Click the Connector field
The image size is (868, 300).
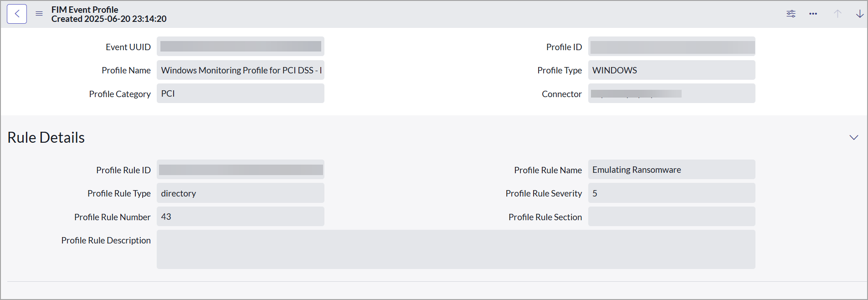[671, 93]
